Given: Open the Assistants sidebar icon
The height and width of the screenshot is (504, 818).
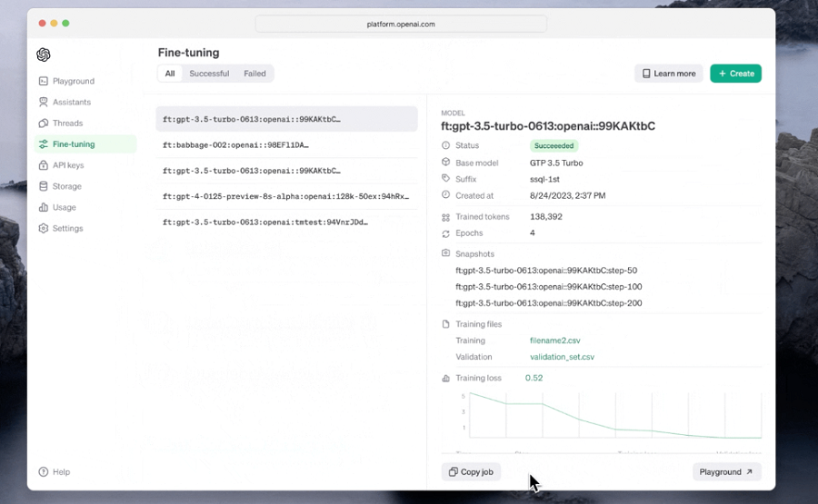Looking at the screenshot, I should [x=44, y=102].
